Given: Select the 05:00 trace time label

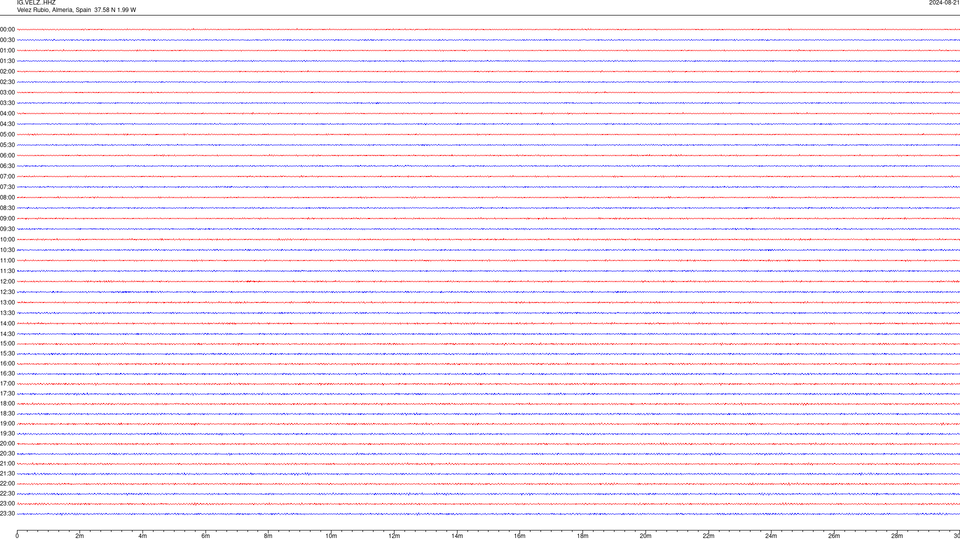Looking at the screenshot, I should (7, 135).
